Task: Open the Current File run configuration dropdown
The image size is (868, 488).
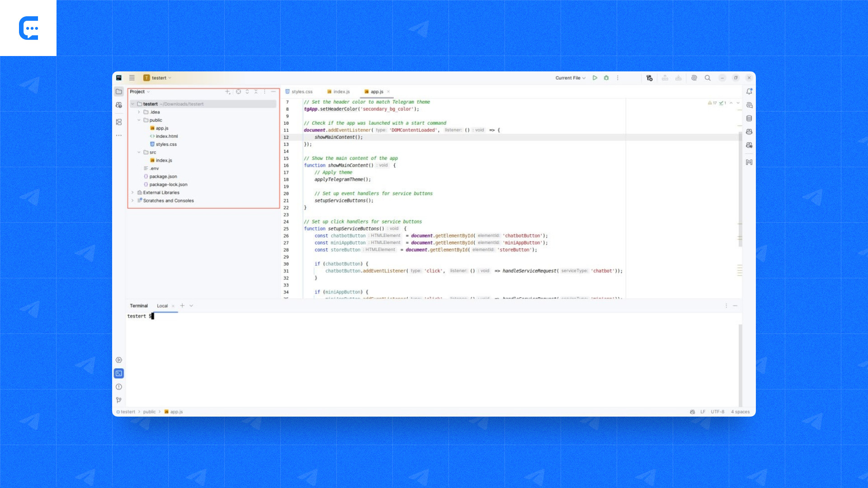Action: (570, 78)
